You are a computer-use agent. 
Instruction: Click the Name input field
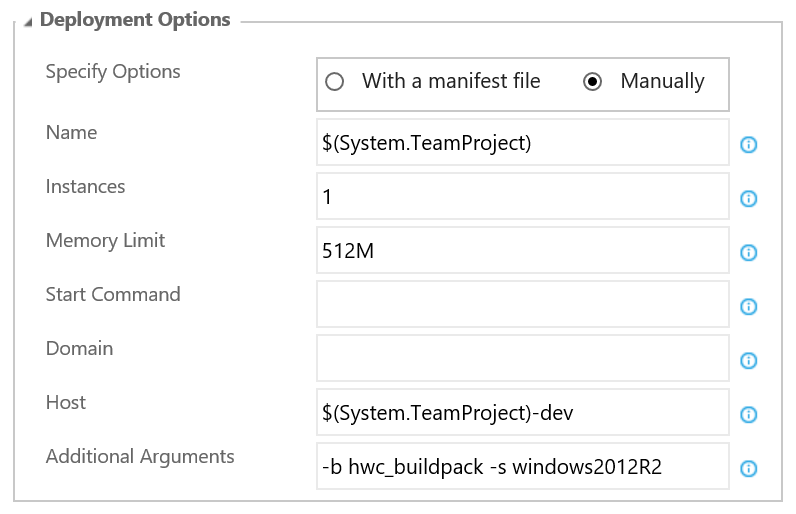(x=523, y=143)
